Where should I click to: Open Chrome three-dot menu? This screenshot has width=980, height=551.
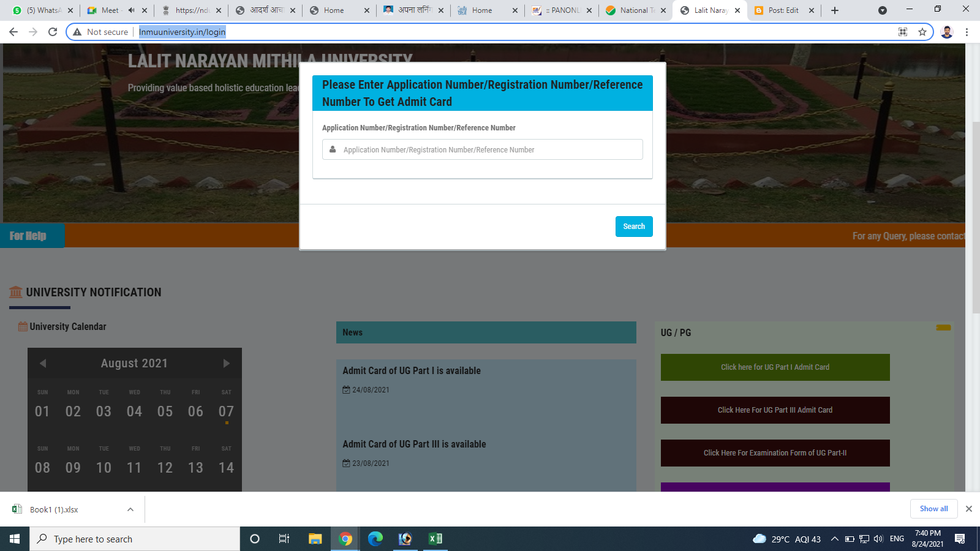coord(967,32)
